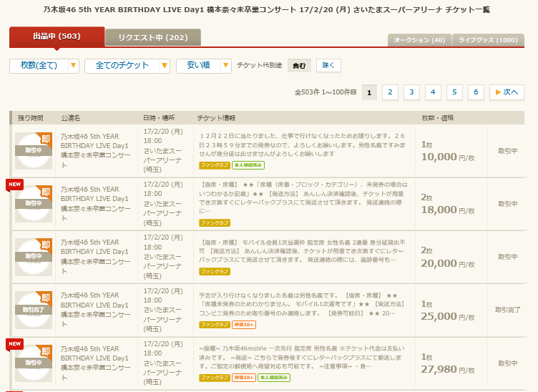The image size is (538, 392).
Task: Click the 20,000 円/枚 price
Action: click(448, 263)
